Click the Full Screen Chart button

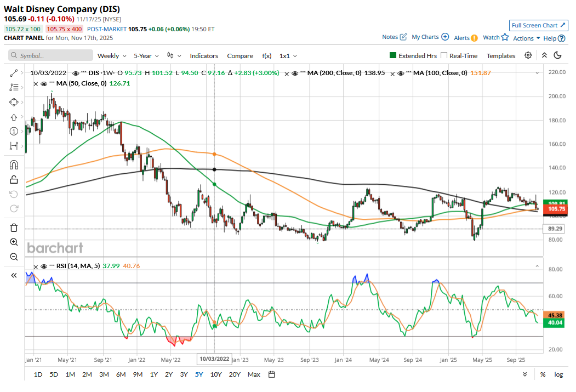point(538,25)
